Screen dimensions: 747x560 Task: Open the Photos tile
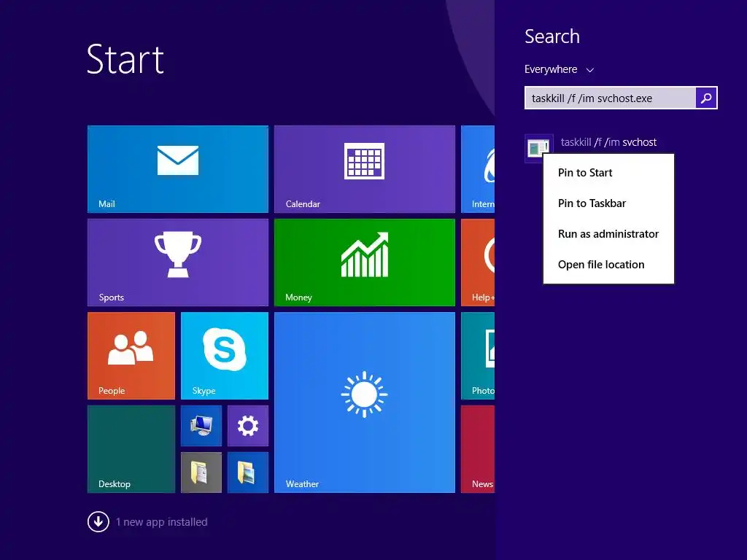coord(478,356)
